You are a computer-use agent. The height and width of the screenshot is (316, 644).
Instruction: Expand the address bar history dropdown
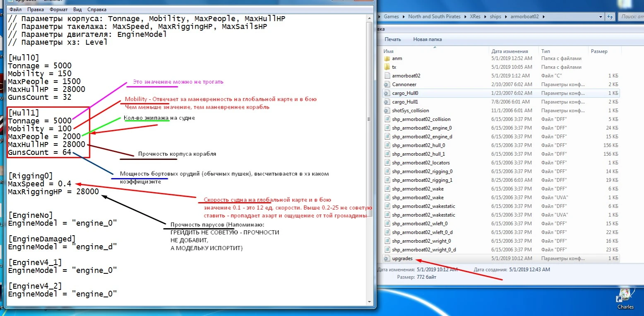[x=601, y=17]
